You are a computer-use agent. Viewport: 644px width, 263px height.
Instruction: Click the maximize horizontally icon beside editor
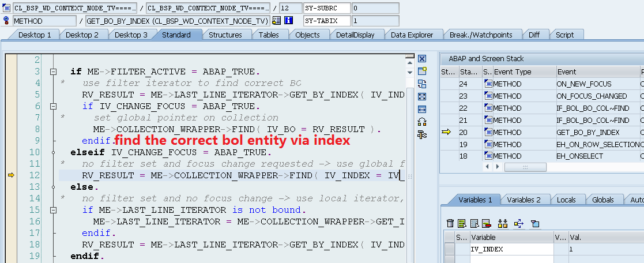tap(422, 110)
